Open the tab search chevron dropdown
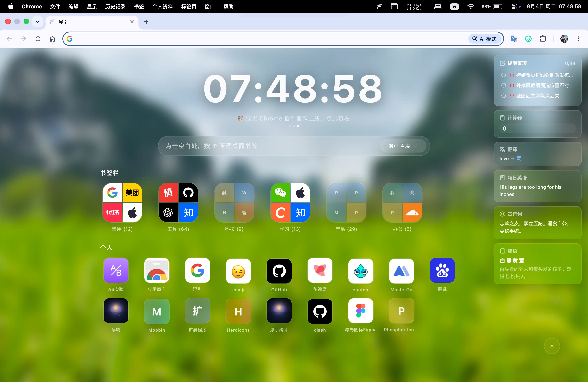 [38, 22]
